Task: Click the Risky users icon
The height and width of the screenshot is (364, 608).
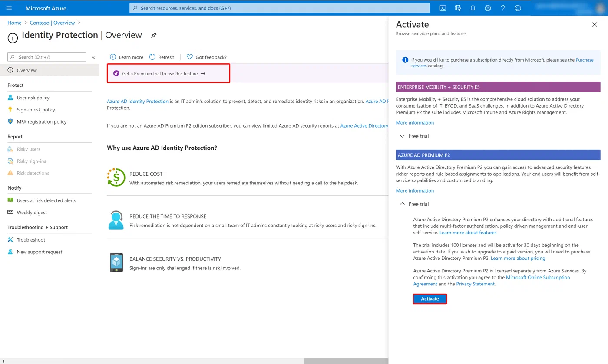Action: [10, 149]
